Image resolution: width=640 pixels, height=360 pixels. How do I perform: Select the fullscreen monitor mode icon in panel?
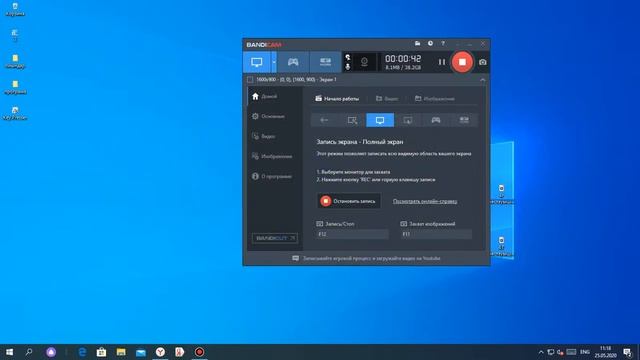coord(380,120)
